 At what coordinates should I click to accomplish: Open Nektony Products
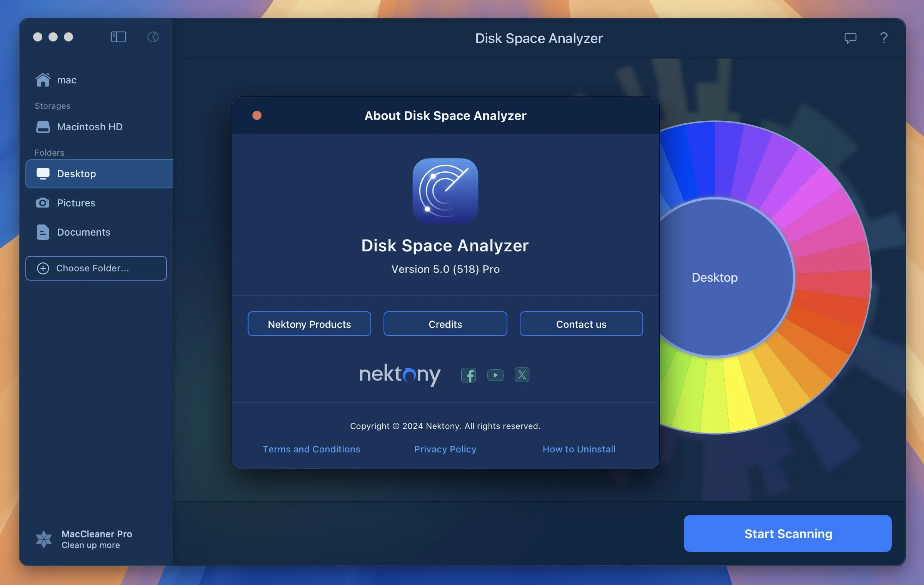pos(309,324)
